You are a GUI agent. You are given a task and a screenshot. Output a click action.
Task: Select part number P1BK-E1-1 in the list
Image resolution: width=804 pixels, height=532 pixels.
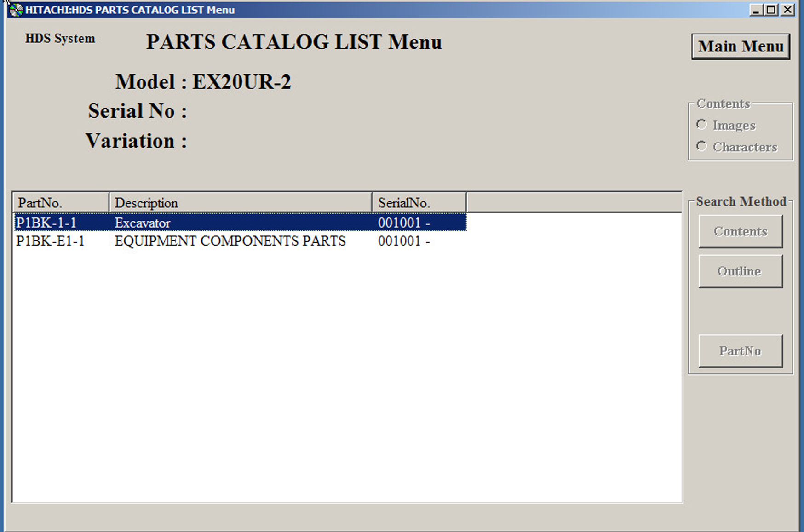[x=51, y=241]
